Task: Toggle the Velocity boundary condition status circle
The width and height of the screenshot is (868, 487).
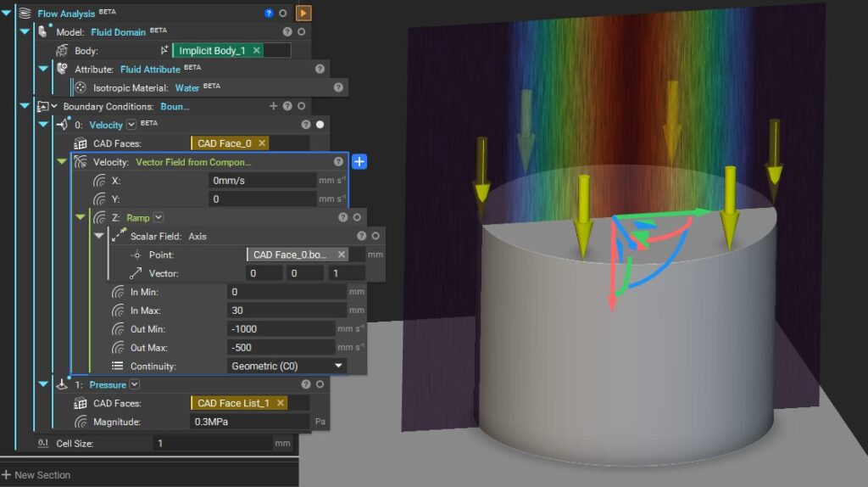Action: coord(320,125)
